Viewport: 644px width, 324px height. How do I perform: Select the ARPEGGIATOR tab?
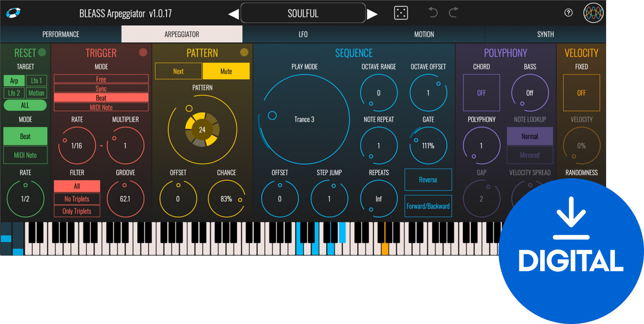click(x=182, y=34)
